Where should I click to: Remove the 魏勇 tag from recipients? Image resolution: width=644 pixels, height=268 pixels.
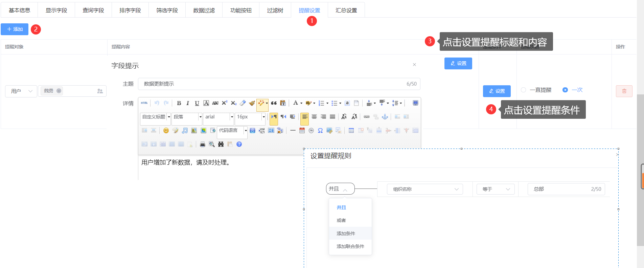click(x=59, y=91)
